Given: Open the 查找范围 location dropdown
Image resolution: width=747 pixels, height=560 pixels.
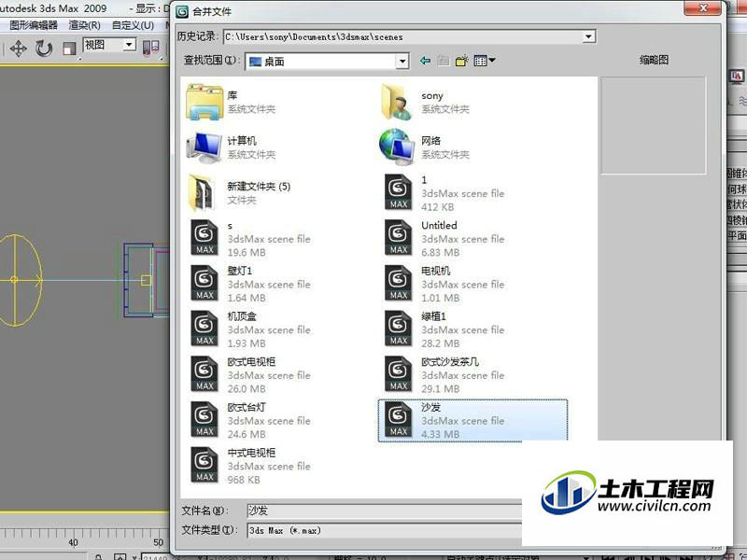Looking at the screenshot, I should (x=402, y=61).
